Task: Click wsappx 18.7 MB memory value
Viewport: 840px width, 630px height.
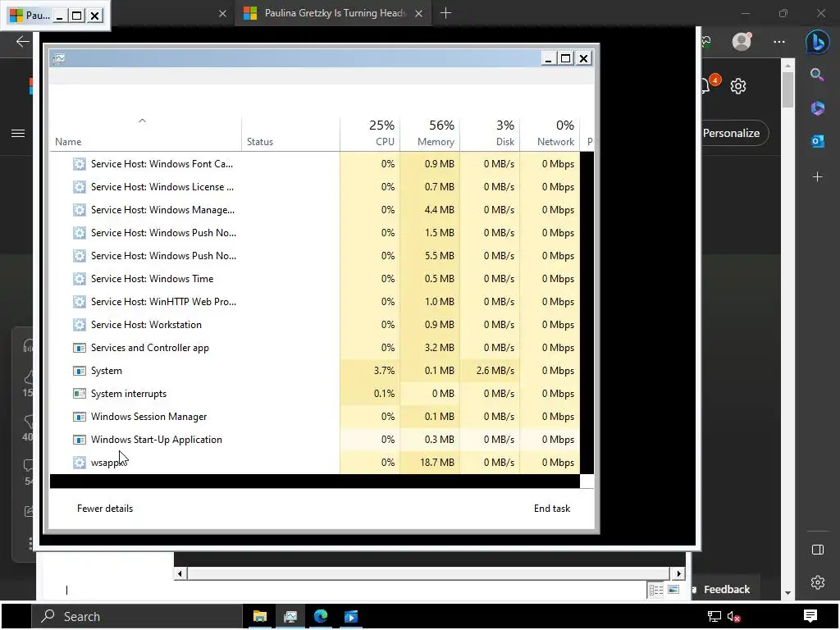Action: (x=437, y=463)
